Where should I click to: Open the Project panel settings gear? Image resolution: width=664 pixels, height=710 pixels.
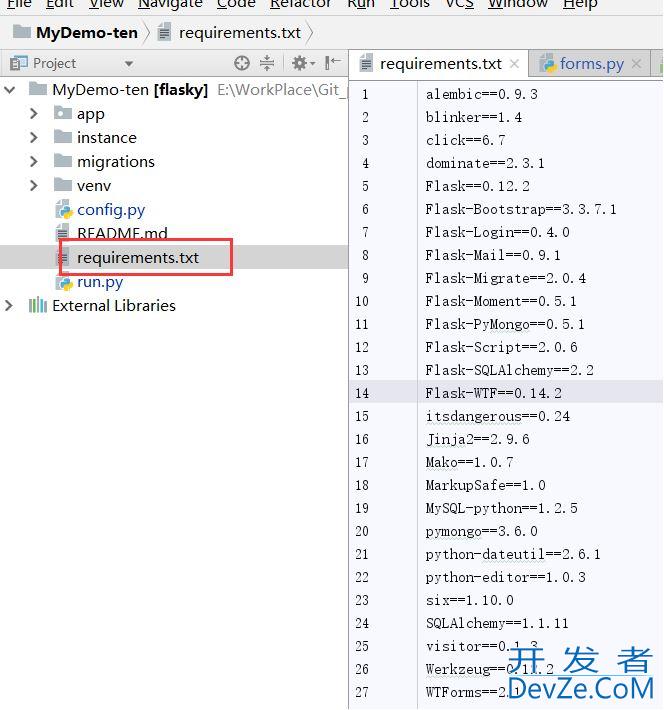pyautogui.click(x=303, y=63)
